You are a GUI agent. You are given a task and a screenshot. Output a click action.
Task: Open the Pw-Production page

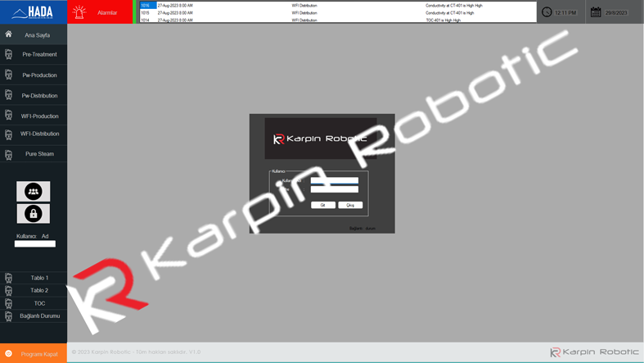pos(34,75)
